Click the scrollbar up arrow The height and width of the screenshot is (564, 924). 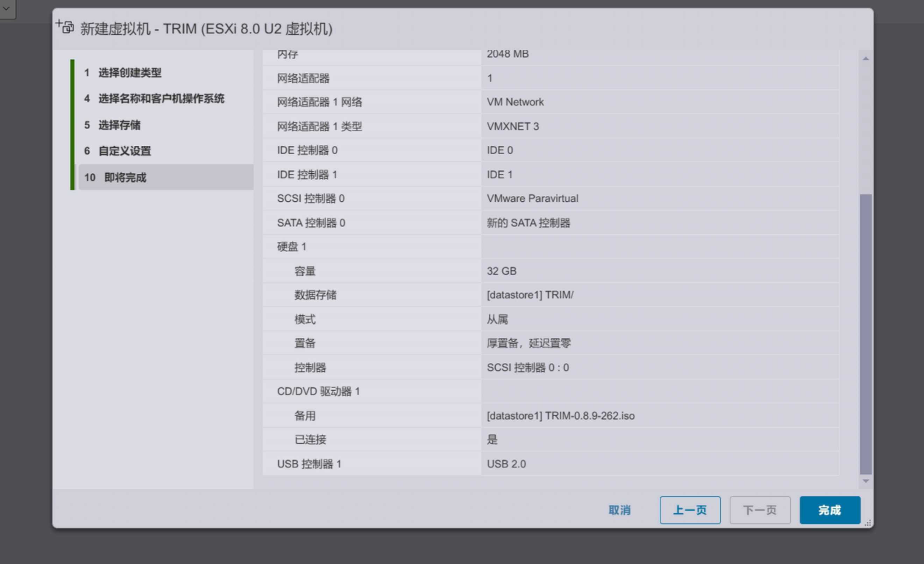866,58
